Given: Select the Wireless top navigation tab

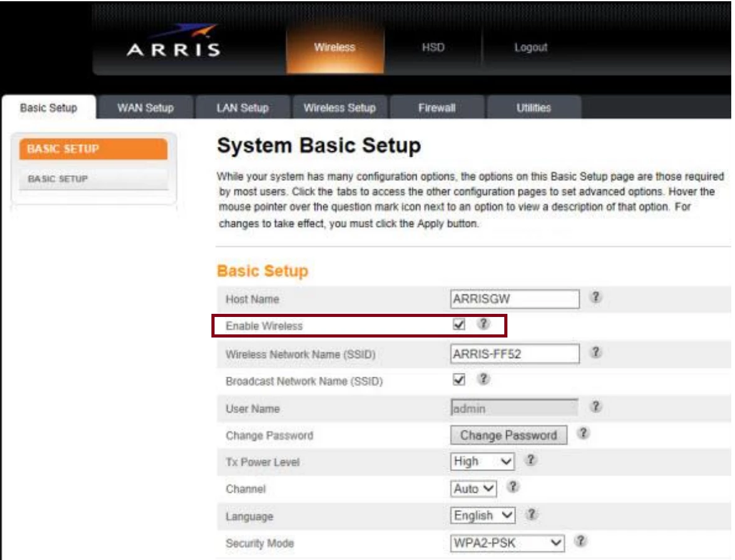Looking at the screenshot, I should (x=335, y=47).
